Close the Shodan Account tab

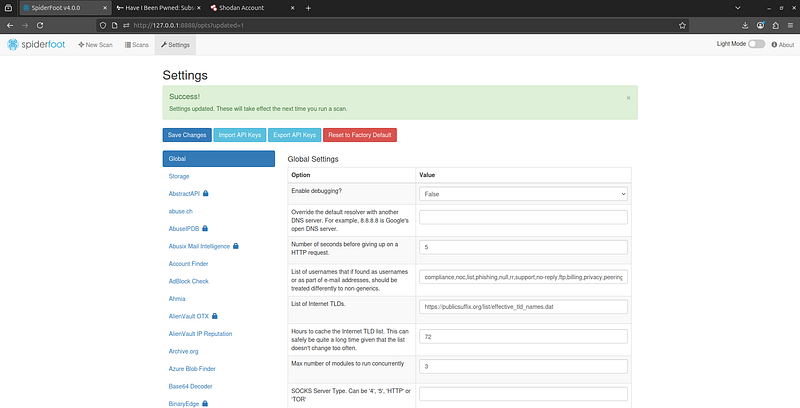292,8
